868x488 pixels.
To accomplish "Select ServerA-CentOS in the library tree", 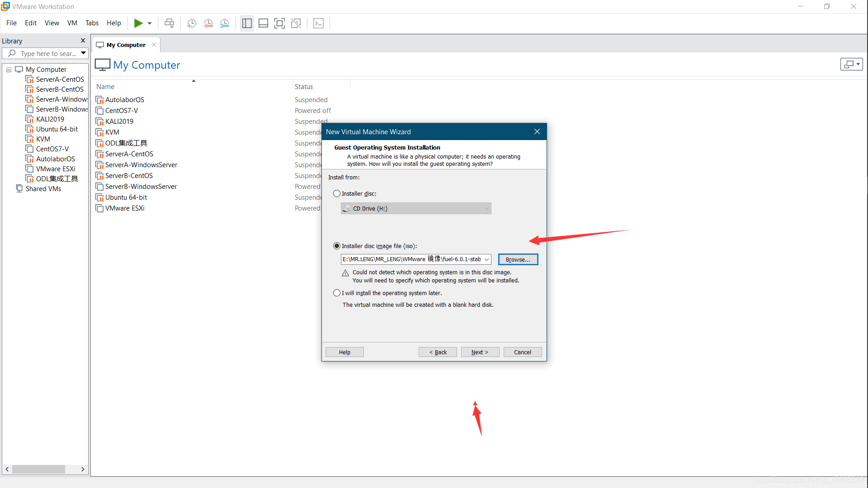I will pyautogui.click(x=60, y=80).
